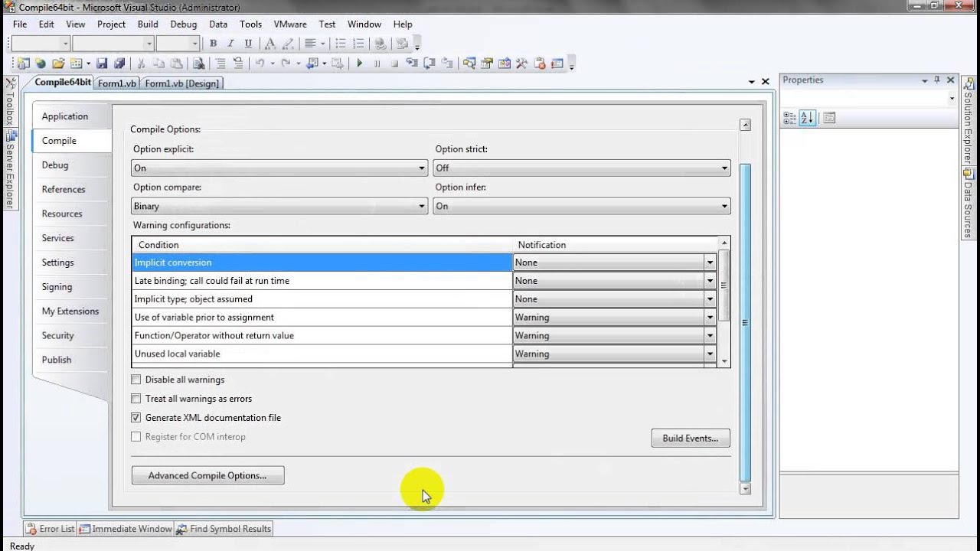Tick the Disable all warnings checkbox
The height and width of the screenshot is (551, 980).
click(x=136, y=380)
